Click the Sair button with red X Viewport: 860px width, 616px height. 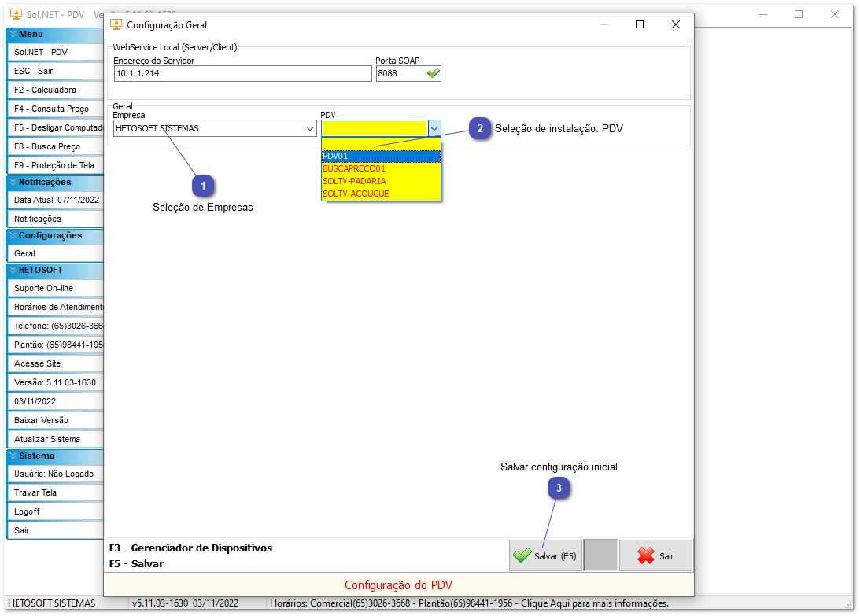point(655,555)
